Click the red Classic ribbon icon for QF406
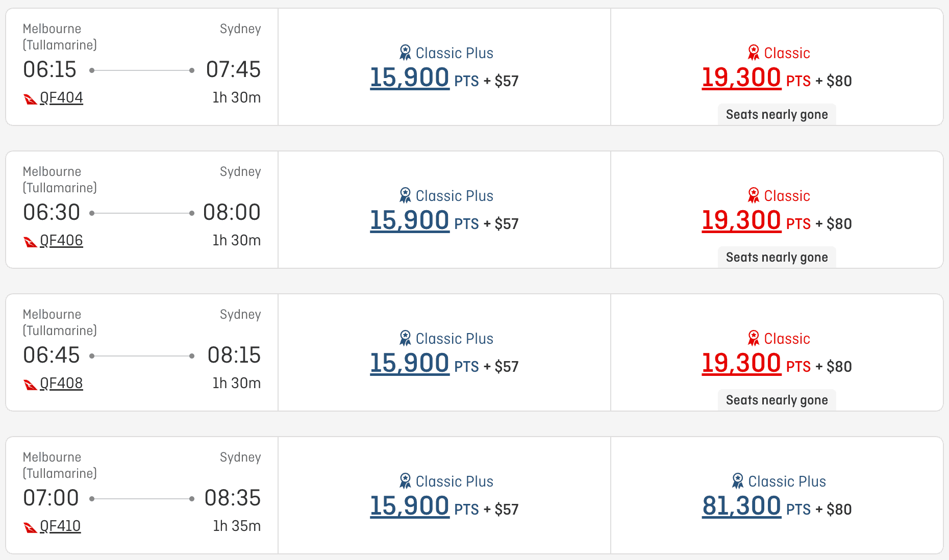 tap(754, 195)
